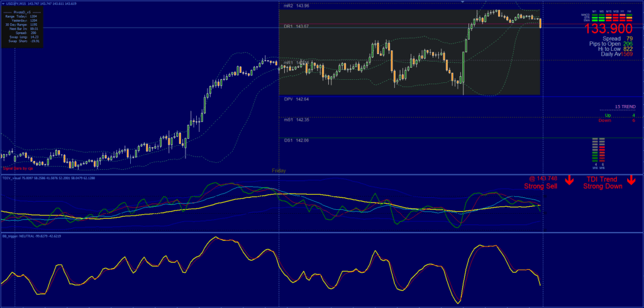Click the DS1 142.06 pivot label
Image resolution: width=644 pixels, height=308 pixels.
pos(296,140)
